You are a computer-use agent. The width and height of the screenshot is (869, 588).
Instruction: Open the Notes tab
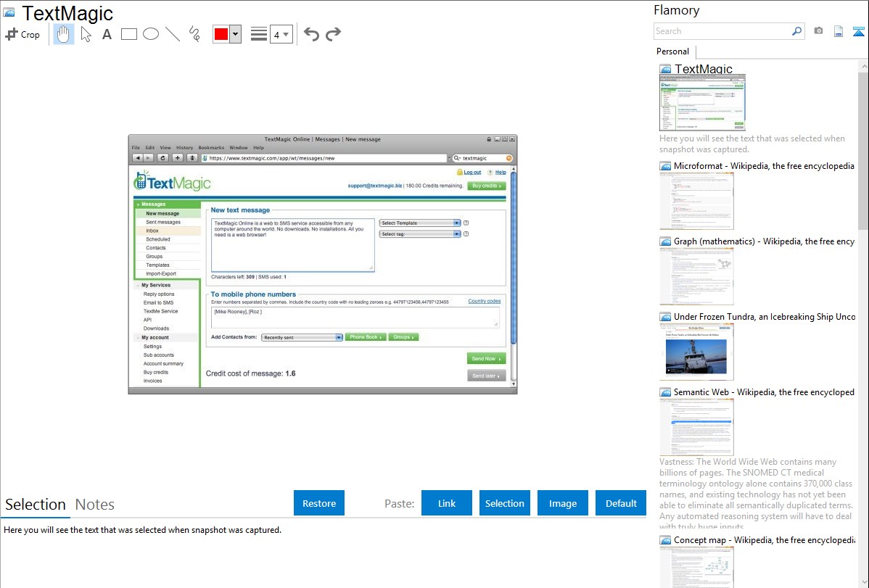pos(95,505)
